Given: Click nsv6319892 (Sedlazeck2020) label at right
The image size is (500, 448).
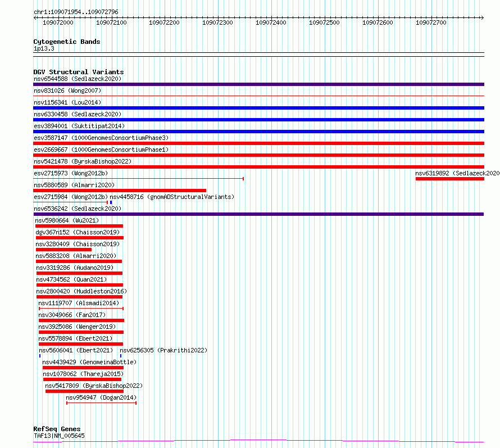Looking at the screenshot, I should (x=457, y=173).
